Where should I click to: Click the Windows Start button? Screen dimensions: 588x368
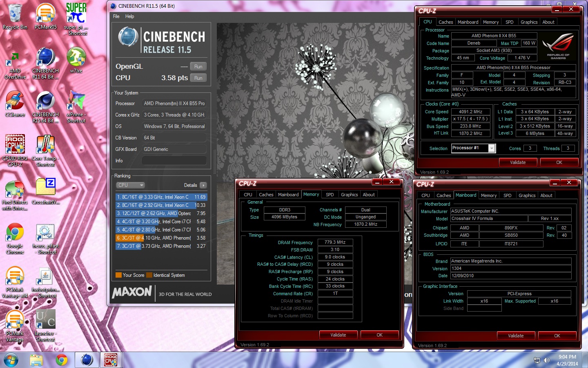coord(11,360)
